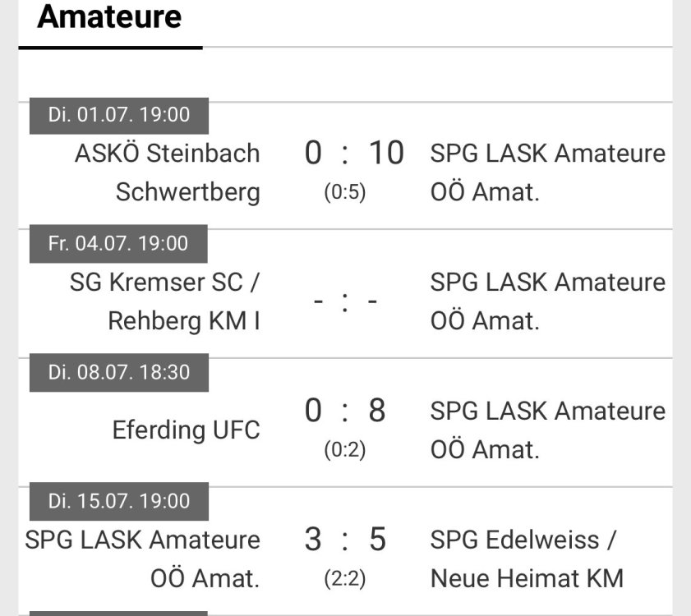Click the (0:2) half-time score

[345, 450]
